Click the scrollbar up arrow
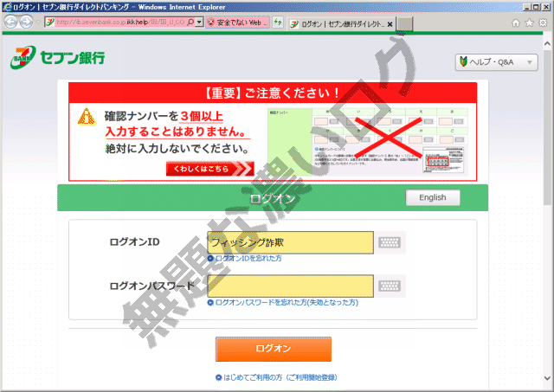Viewport: 554px width, 392px height. pos(547,44)
